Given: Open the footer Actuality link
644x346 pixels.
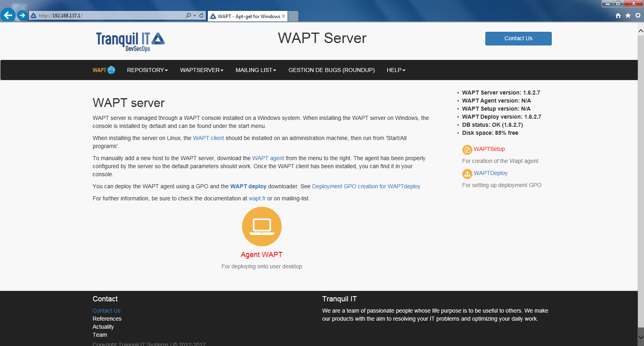Looking at the screenshot, I should click(103, 327).
